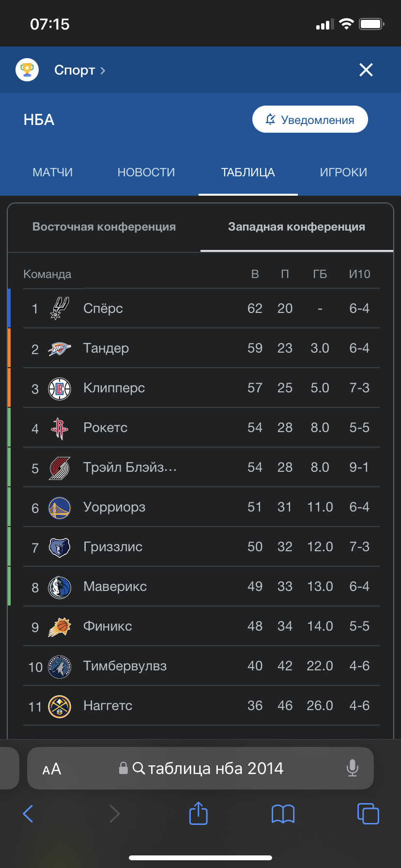Tap the trophy Sport icon

[27, 70]
